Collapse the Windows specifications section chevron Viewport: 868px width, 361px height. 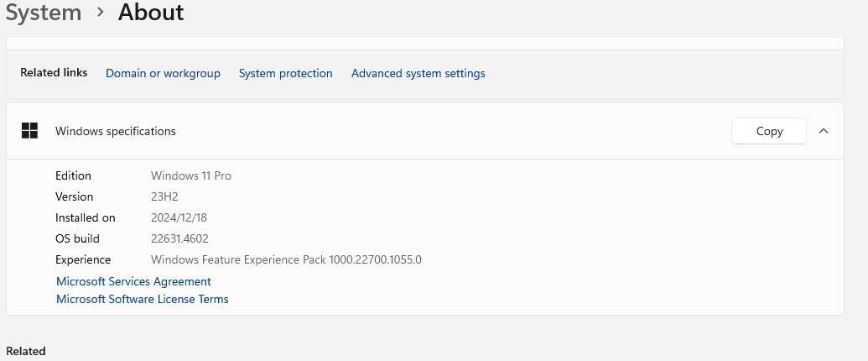click(824, 131)
